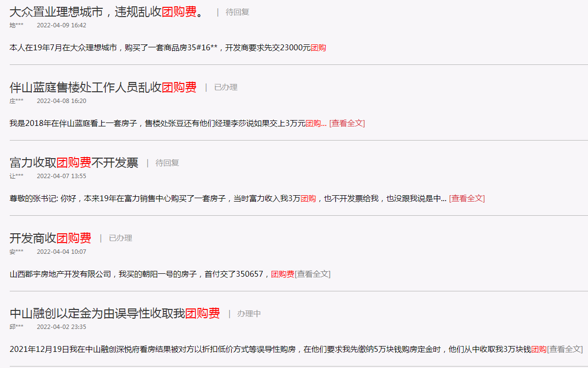
Task: Click 查看全文 in the 富力 post summary
Action: 467,199
